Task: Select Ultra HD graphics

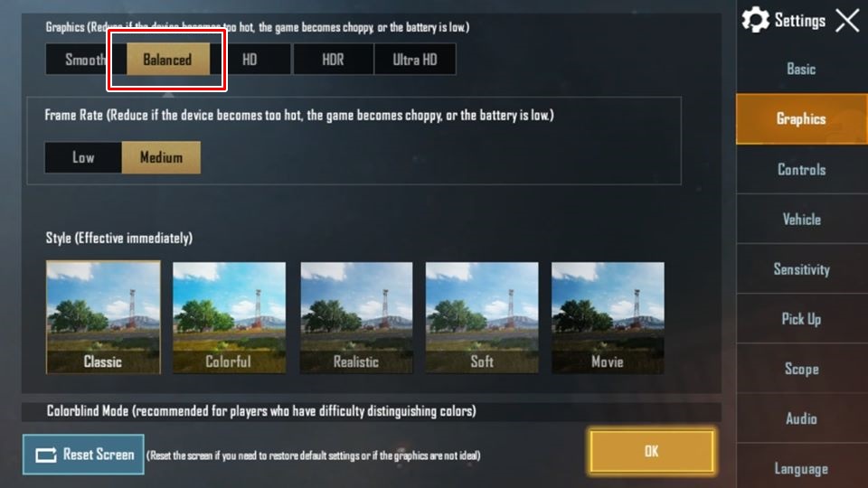Action: [415, 60]
